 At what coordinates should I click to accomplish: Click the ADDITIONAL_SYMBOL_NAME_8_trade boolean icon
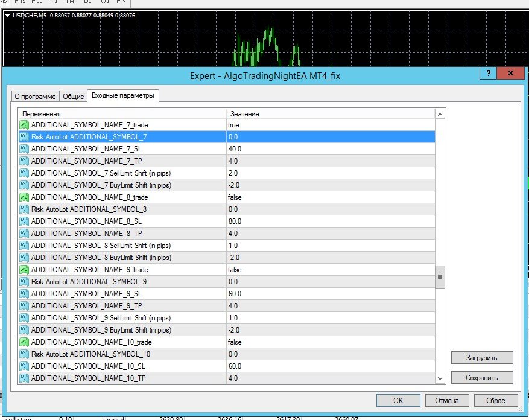24,197
